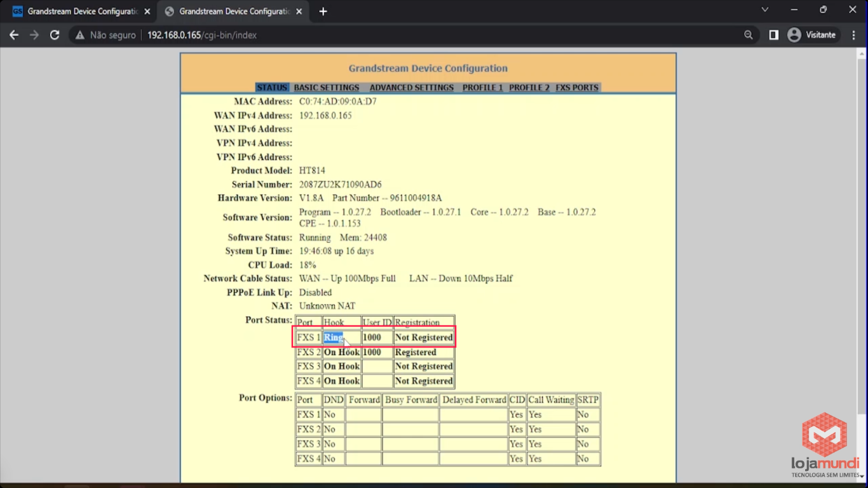Reload the Grandstream configuration page
868x488 pixels.
[55, 35]
